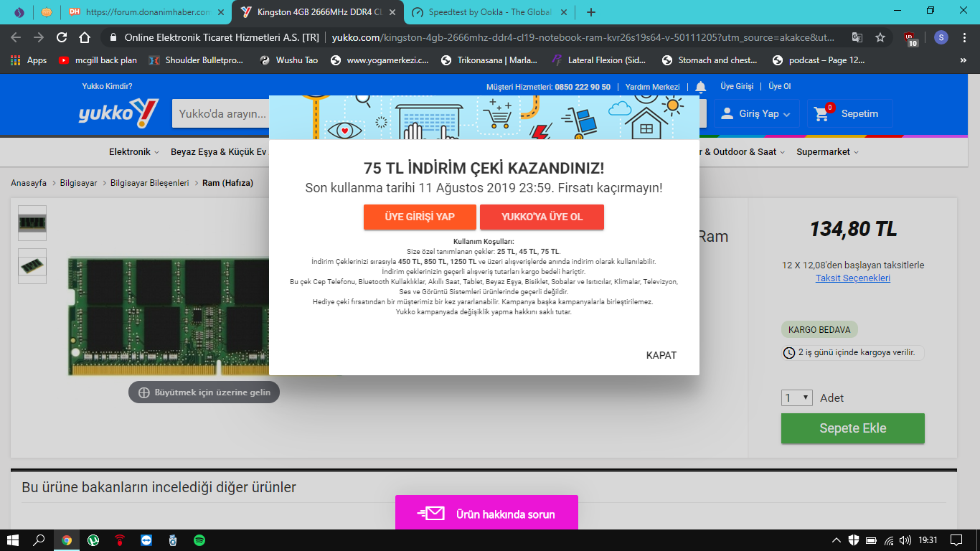Open TeamViewer from taskbar
Viewport: 980px width, 551px height.
146,540
